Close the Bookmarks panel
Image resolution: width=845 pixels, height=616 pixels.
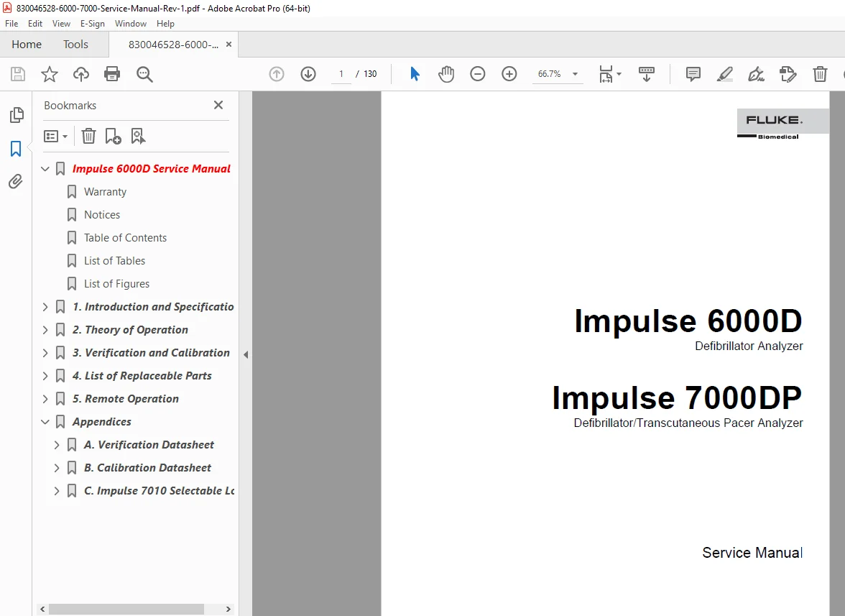(x=218, y=105)
